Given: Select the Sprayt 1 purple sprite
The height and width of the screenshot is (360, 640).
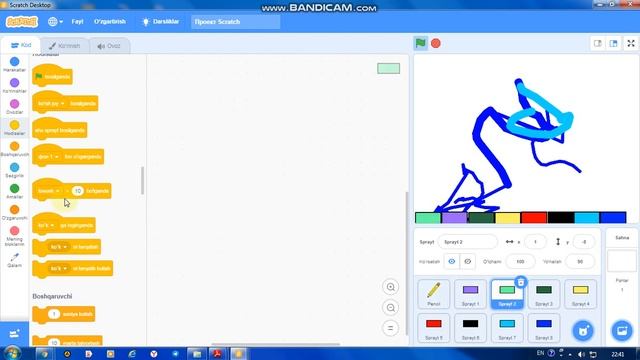Looking at the screenshot, I should click(470, 294).
